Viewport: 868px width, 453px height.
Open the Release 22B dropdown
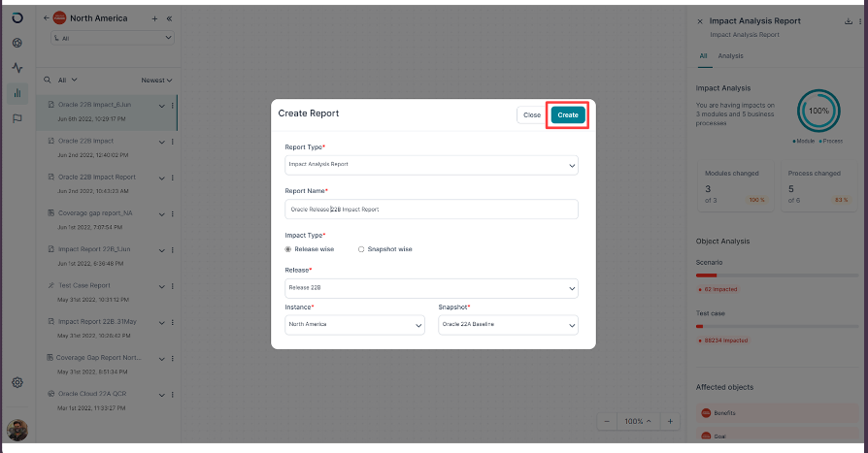(431, 288)
